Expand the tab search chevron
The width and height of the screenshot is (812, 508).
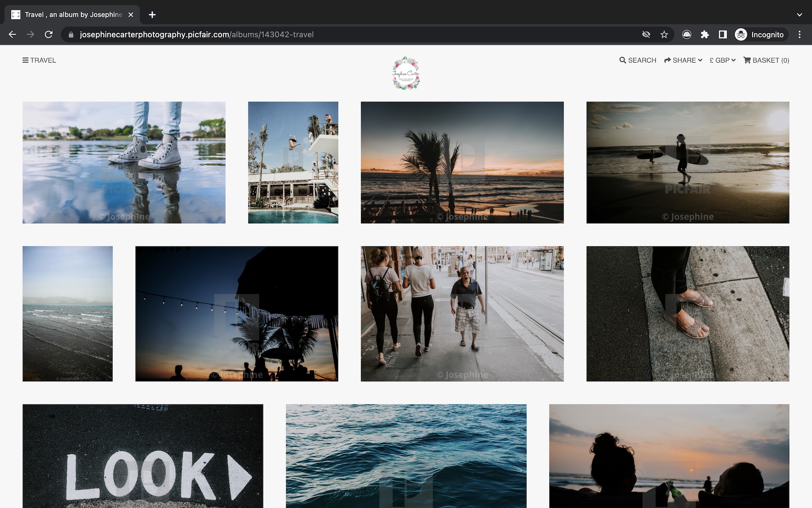(x=799, y=15)
